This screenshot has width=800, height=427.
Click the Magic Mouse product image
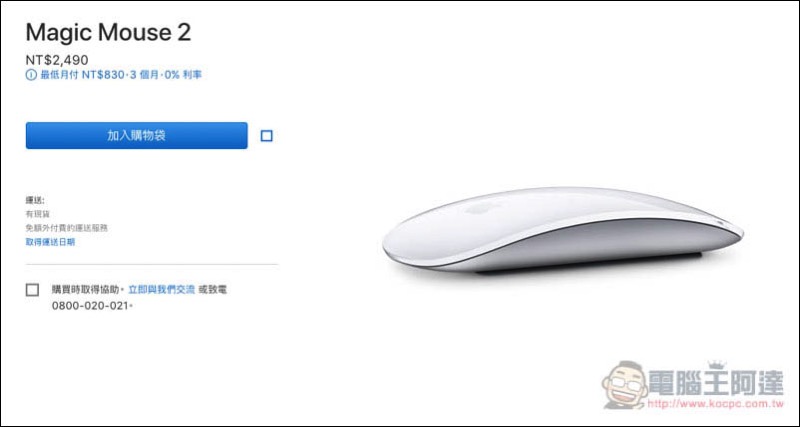pyautogui.click(x=562, y=230)
